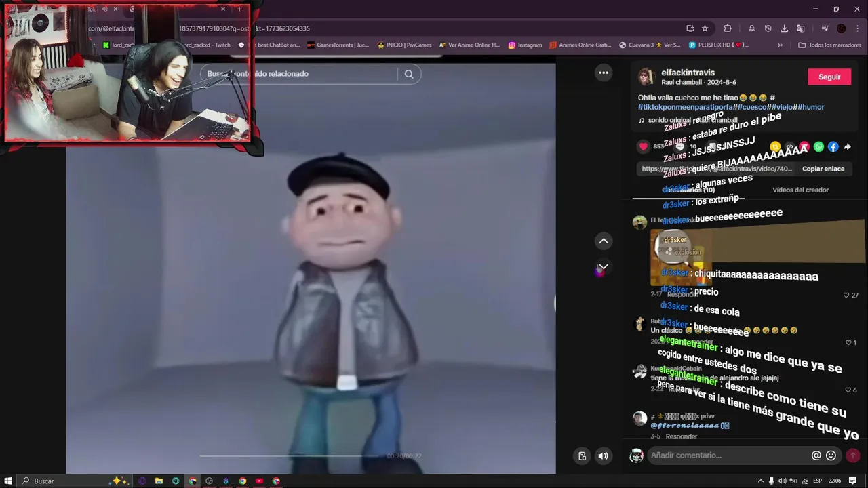Toggle the auto-scroll icon beside volume
Screen dimensions: 868x488
pos(582,456)
